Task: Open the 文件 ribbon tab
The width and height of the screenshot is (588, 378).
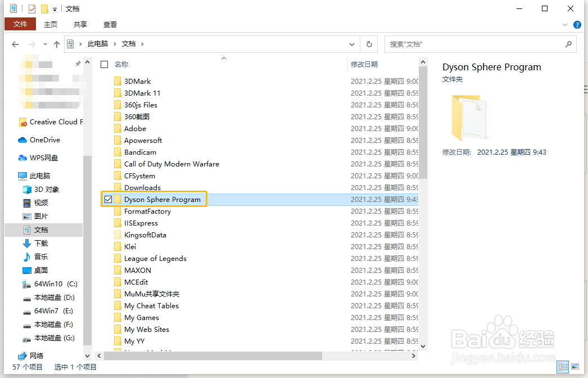Action: pos(20,24)
